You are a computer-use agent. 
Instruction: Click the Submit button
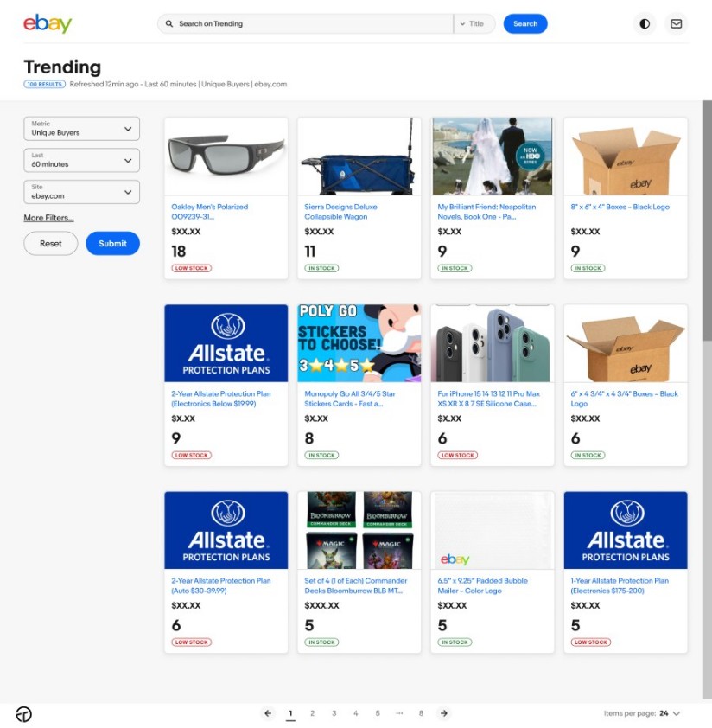[x=113, y=243]
